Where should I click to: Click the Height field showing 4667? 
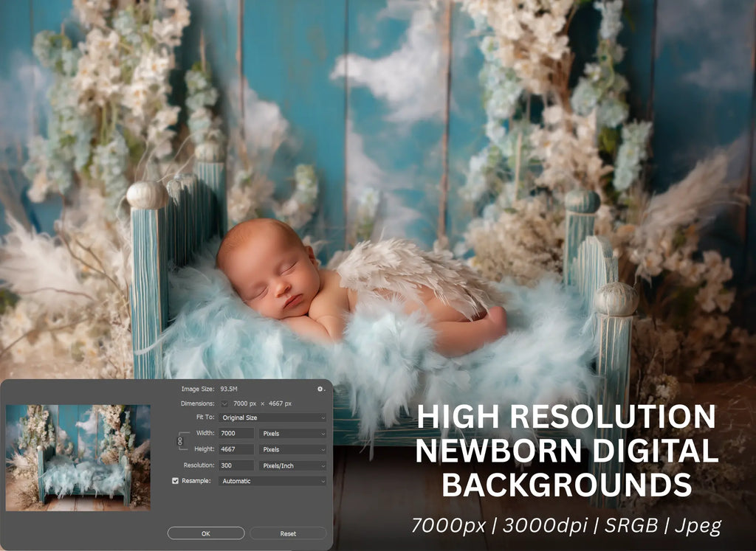tap(236, 449)
